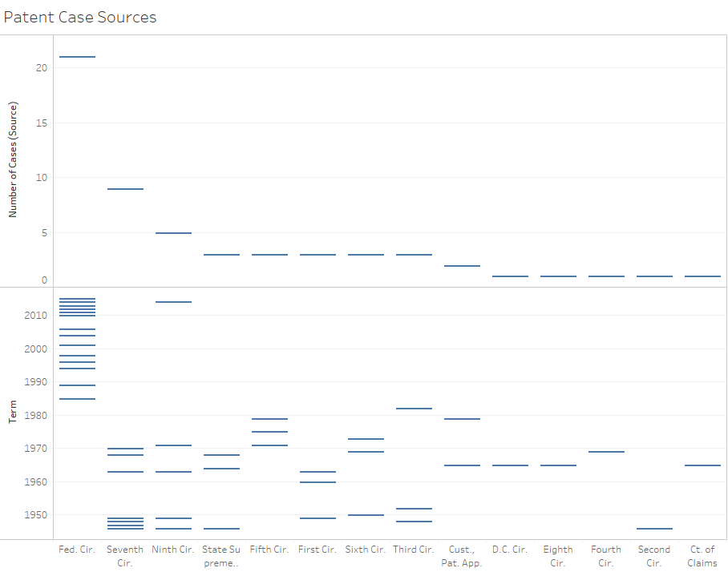The image size is (728, 572).
Task: Click the Fed. Cir. 21-cases mark
Action: pyautogui.click(x=77, y=57)
